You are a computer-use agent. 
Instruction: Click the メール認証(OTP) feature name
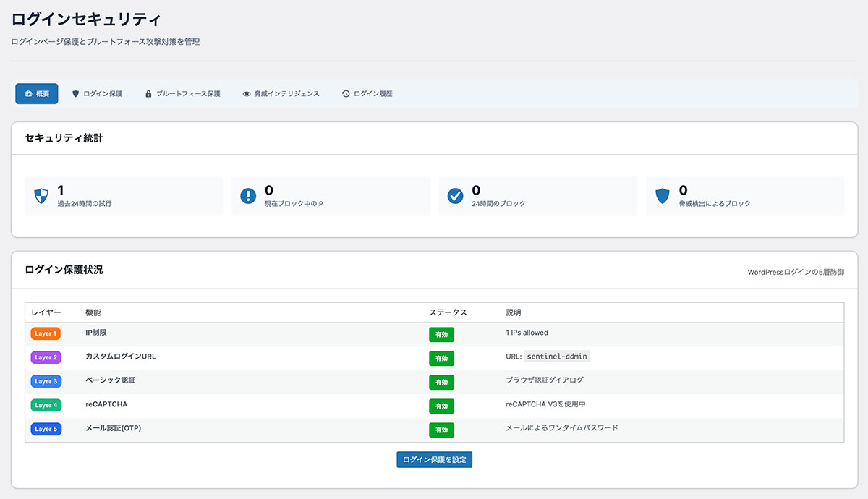(x=114, y=428)
